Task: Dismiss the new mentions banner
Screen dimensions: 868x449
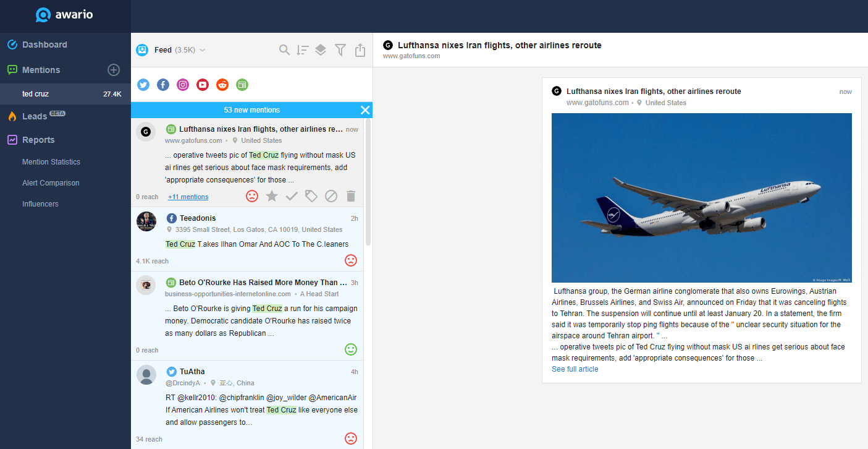Action: [x=365, y=110]
